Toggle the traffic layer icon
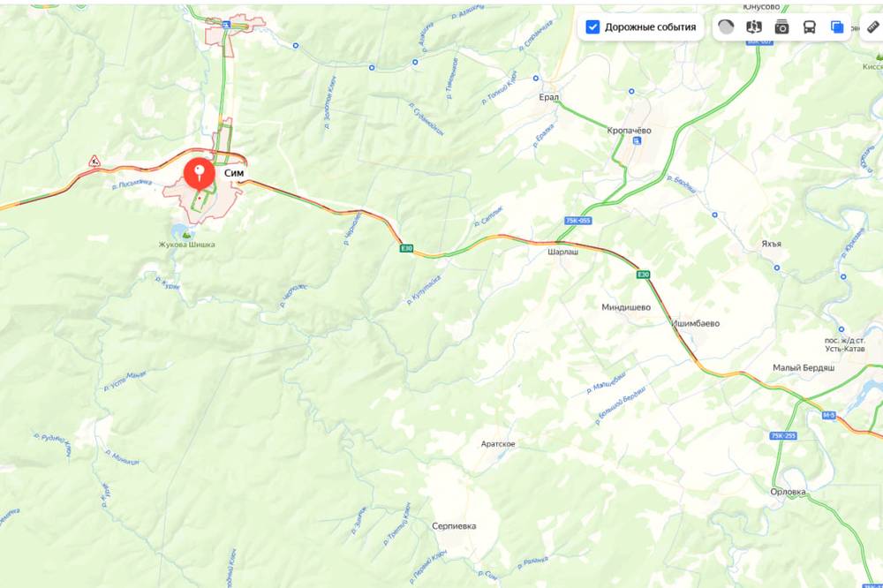The image size is (883, 588). [727, 27]
